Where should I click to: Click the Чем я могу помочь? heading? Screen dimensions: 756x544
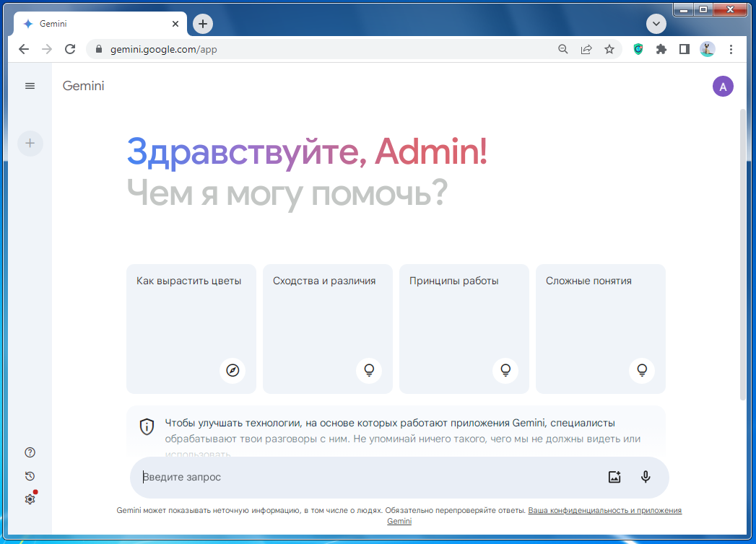coord(287,193)
